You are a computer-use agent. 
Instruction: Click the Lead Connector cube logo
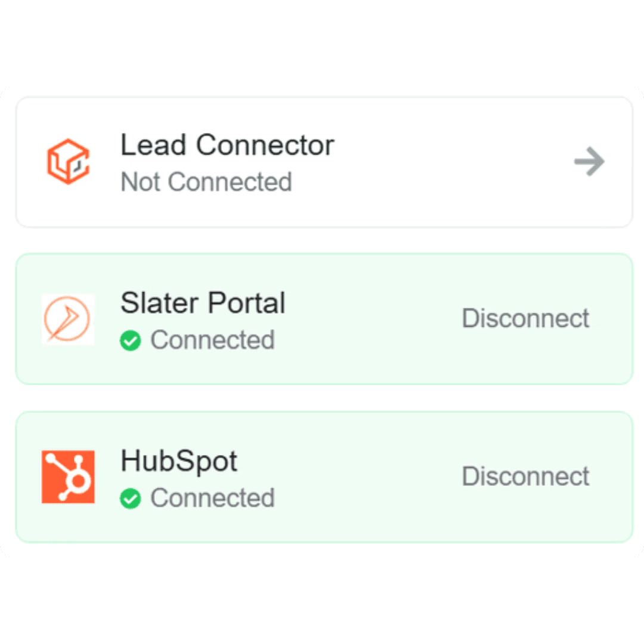click(68, 162)
